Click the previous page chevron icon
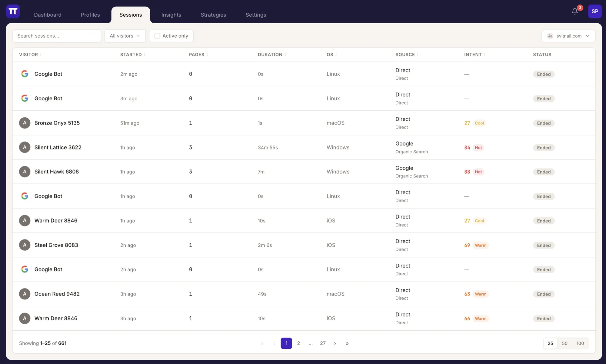This screenshot has width=606, height=364. (x=274, y=343)
